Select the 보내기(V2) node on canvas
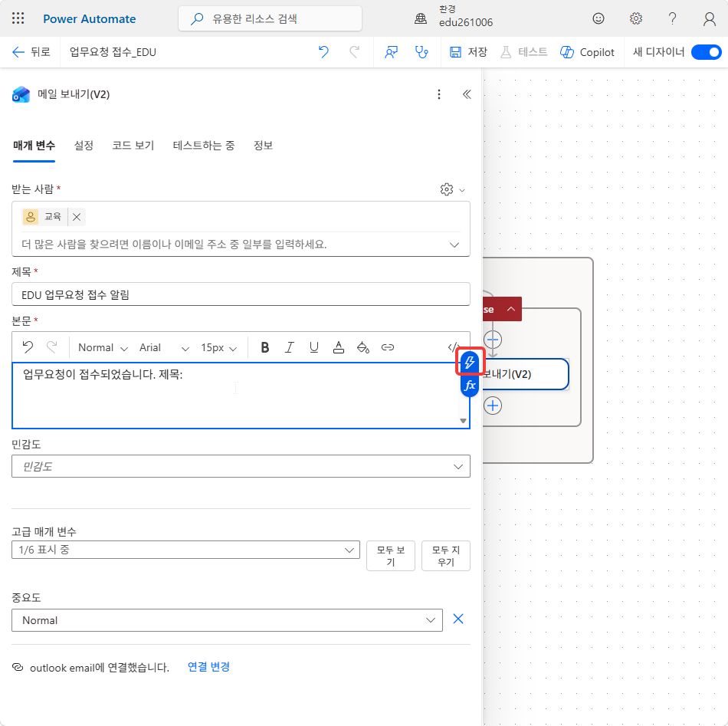728x726 pixels. pyautogui.click(x=525, y=374)
